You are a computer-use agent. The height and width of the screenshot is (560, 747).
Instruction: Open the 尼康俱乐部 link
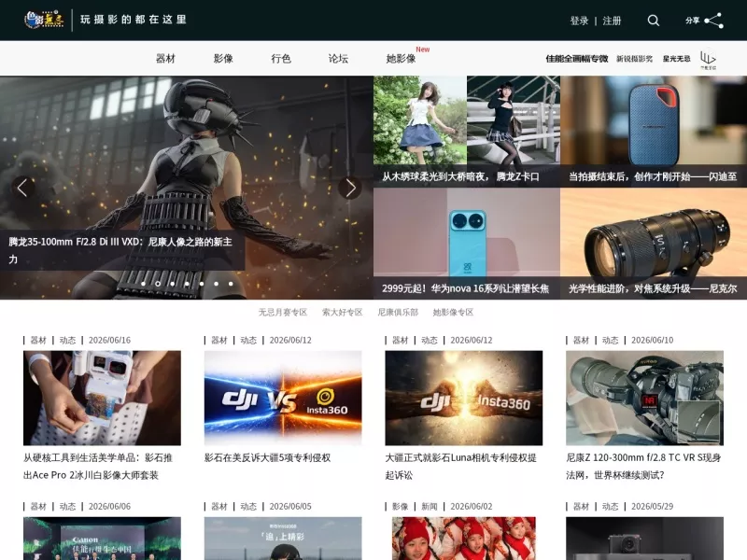[x=398, y=312]
